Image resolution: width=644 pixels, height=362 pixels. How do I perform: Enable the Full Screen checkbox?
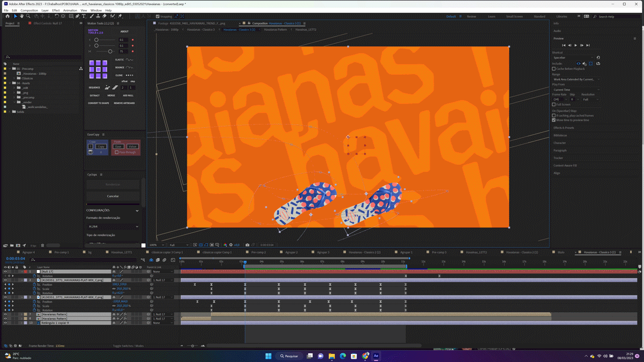[554, 104]
